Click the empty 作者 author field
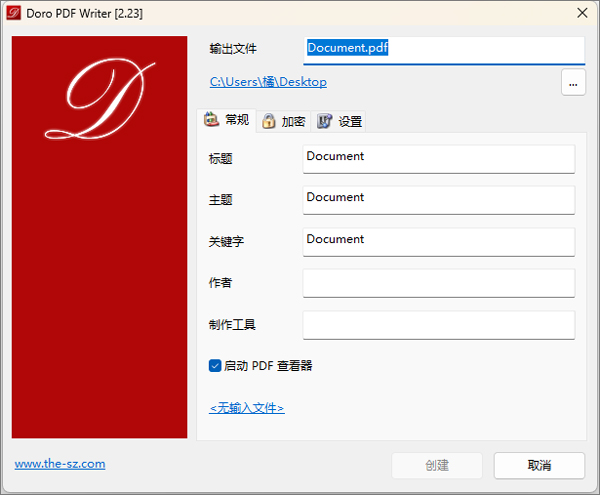The height and width of the screenshot is (495, 600). [439, 283]
